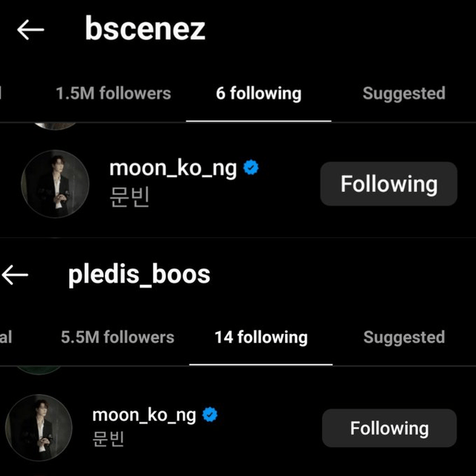Select the 6 following tab
The height and width of the screenshot is (476, 476).
coord(258,94)
